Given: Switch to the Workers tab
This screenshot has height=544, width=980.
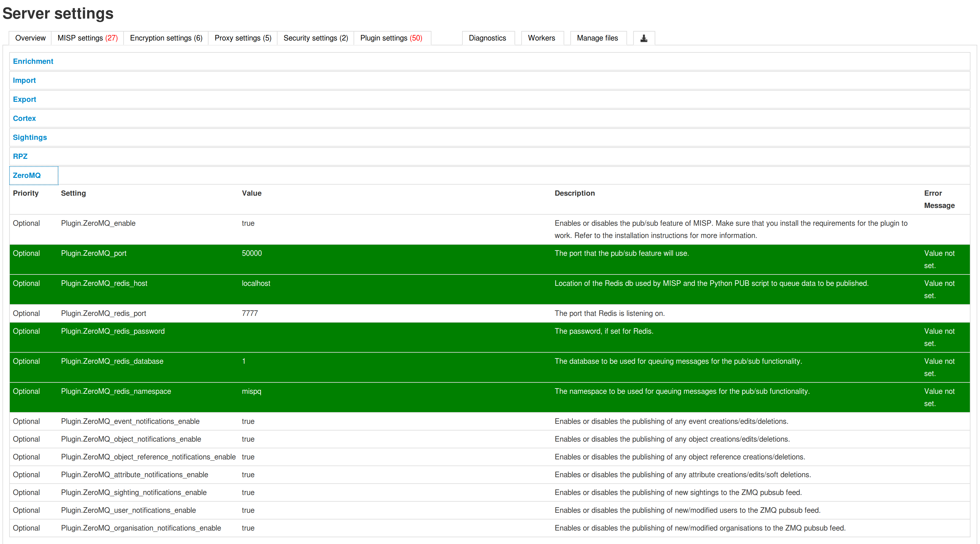Looking at the screenshot, I should (x=541, y=38).
